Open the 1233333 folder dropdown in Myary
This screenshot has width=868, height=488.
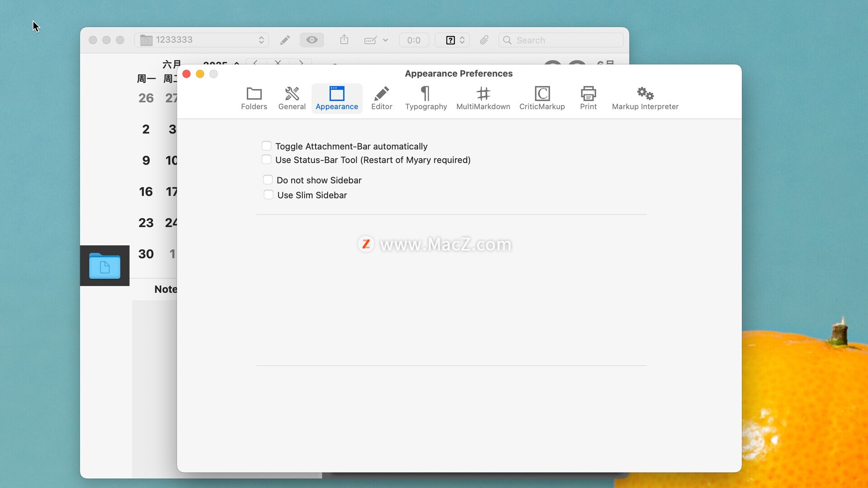click(x=202, y=40)
